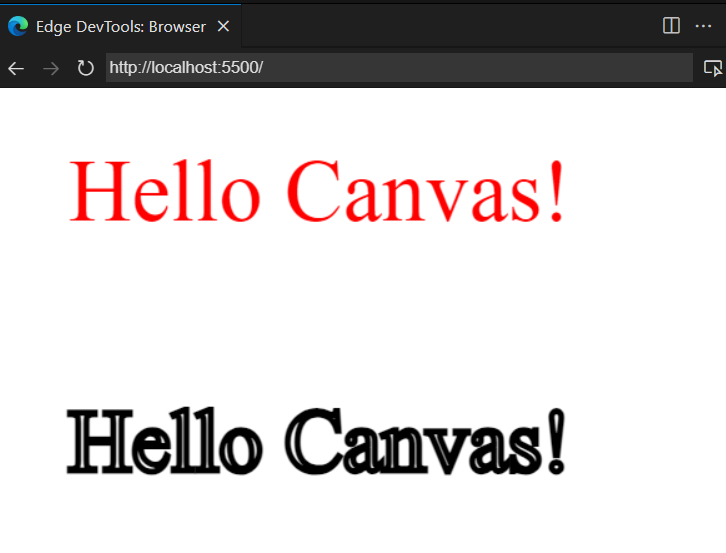Close the Edge DevTools: Browser tab

[223, 26]
